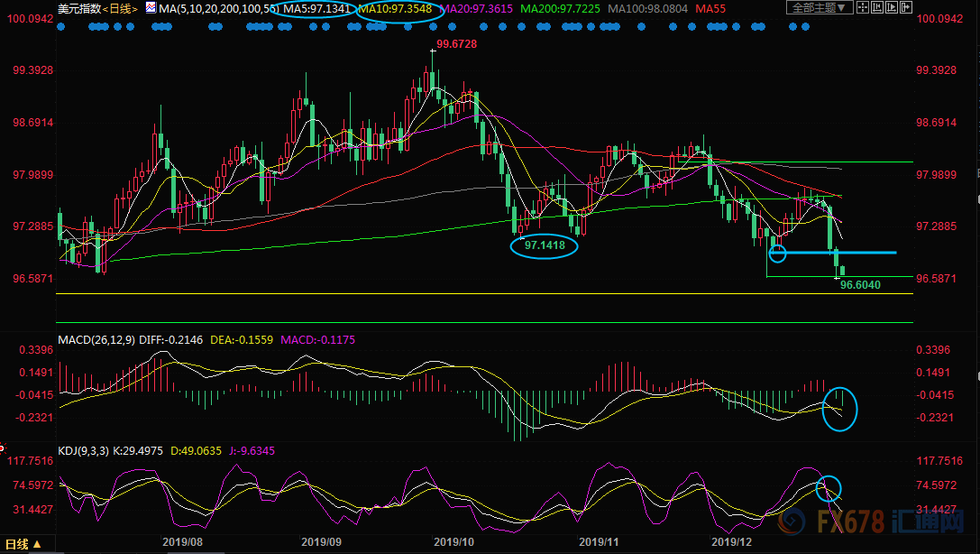Click the crosshair cursor icon beside 全部主题
980x554 pixels.
click(x=863, y=8)
